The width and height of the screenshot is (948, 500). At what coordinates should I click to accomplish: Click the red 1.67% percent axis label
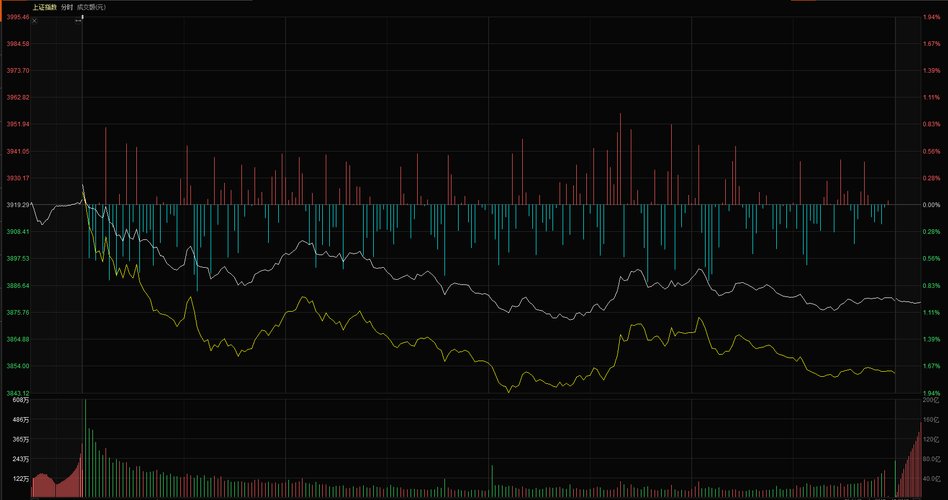932,44
